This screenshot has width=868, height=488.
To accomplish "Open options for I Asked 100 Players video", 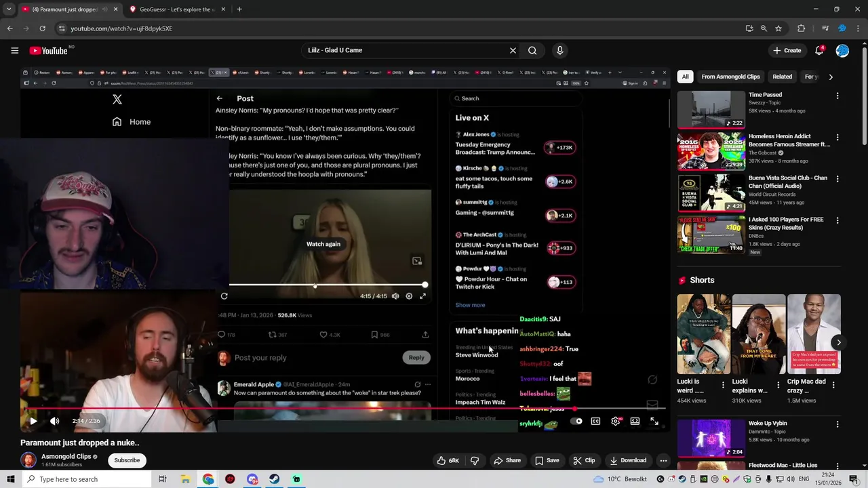I will [837, 220].
